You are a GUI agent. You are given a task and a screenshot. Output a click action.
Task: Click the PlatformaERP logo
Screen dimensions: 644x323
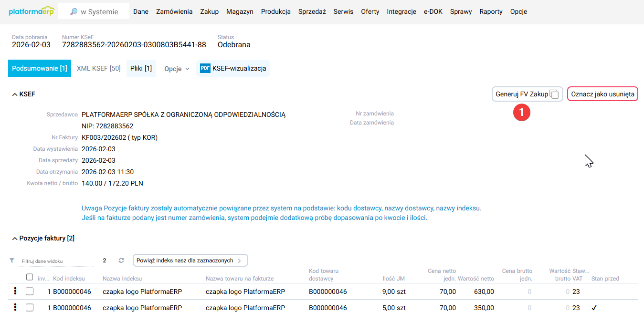point(32,11)
